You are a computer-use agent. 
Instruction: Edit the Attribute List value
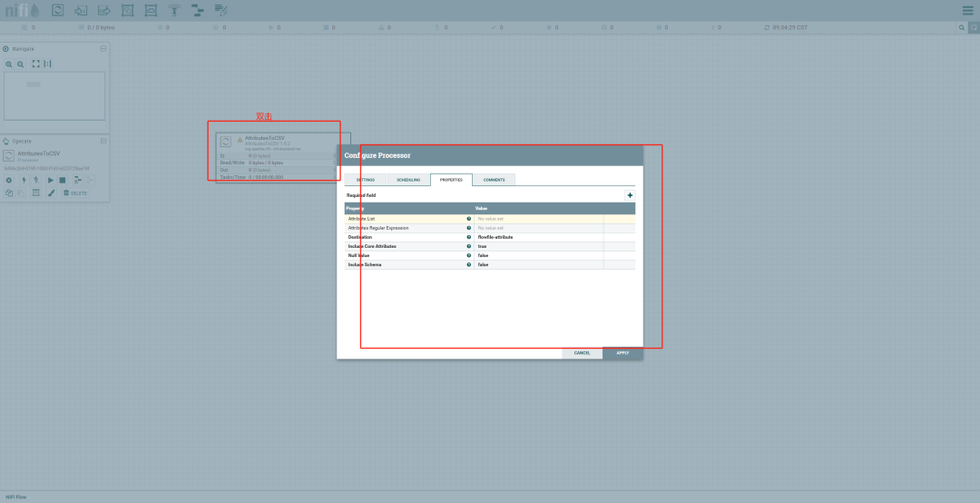point(539,219)
